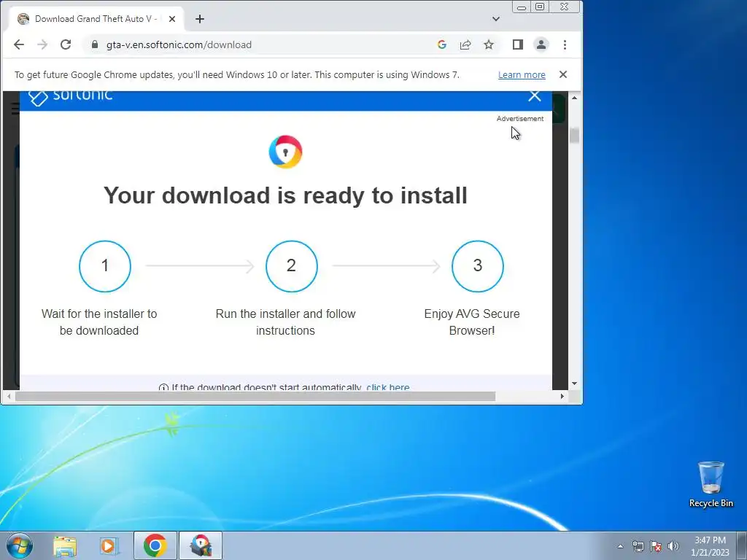This screenshot has height=560, width=747.
Task: Click the horizontal scrollbar left arrow
Action: coord(9,396)
